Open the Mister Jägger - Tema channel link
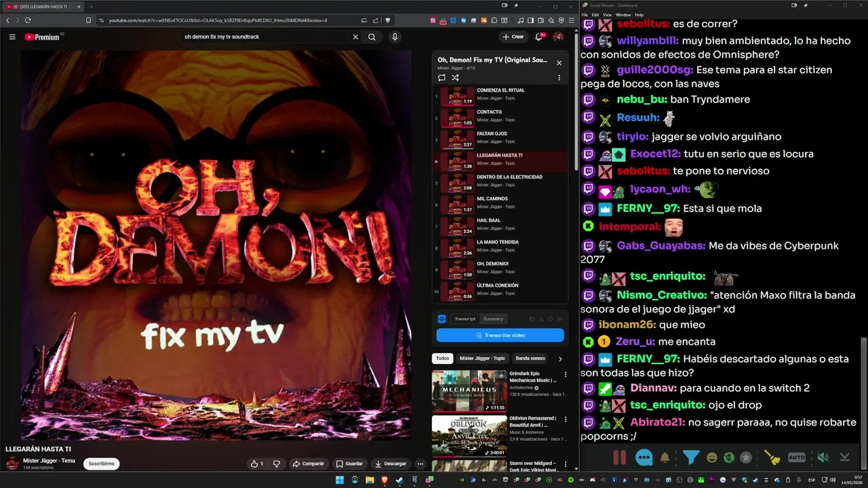This screenshot has width=868, height=488. click(49, 461)
